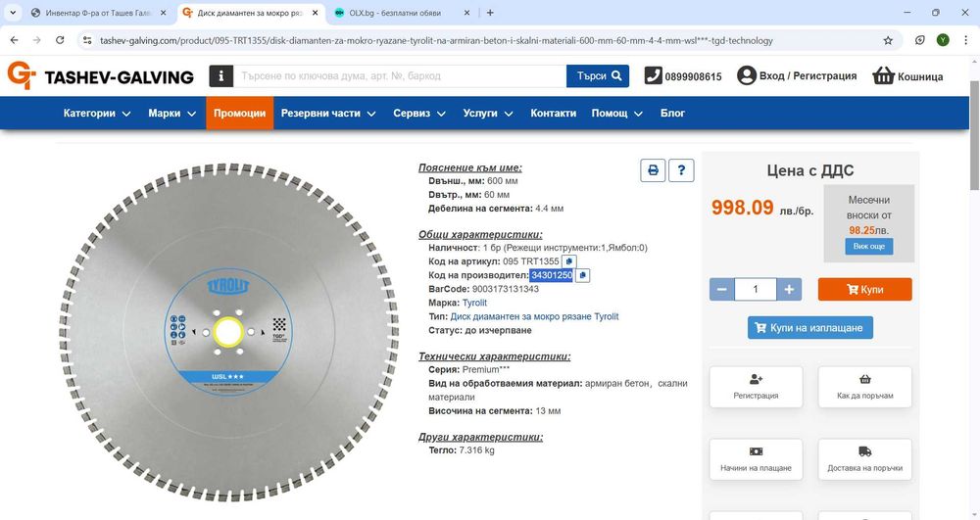
Task: Expand Категории menu
Action: tap(97, 113)
